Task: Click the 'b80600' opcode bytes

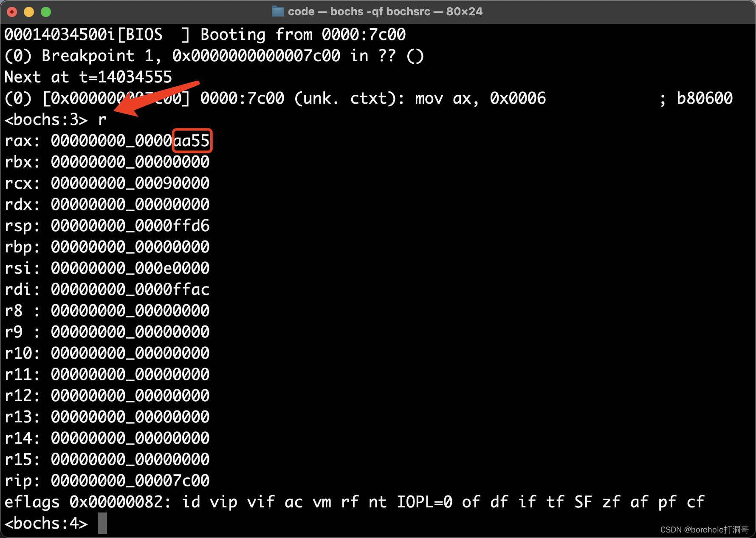Action: 704,99
